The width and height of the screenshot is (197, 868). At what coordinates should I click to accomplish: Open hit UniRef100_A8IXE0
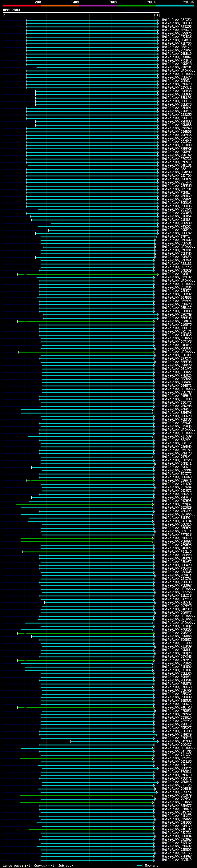tap(176, 20)
